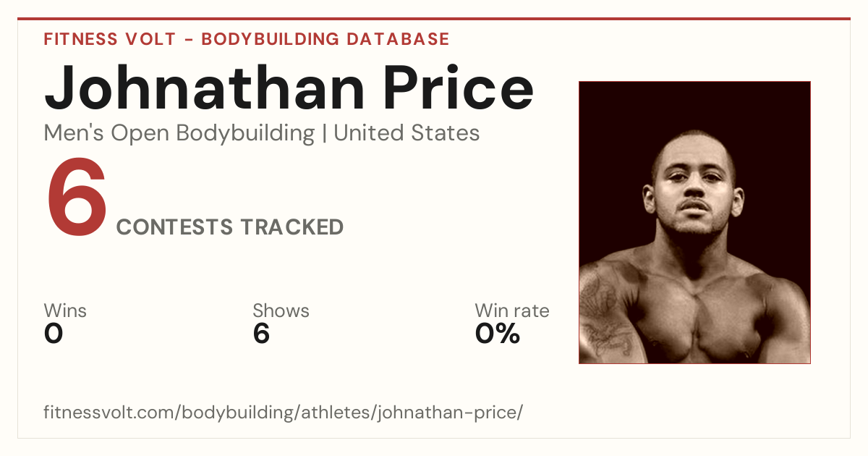Open the fitnessvolt.com athlete URL link
This screenshot has width=868, height=456.
coord(283,413)
